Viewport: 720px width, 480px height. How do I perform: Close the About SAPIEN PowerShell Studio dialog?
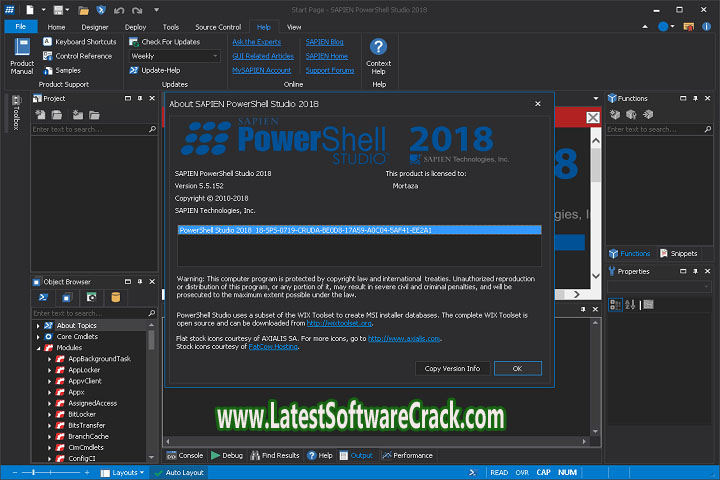(x=538, y=104)
